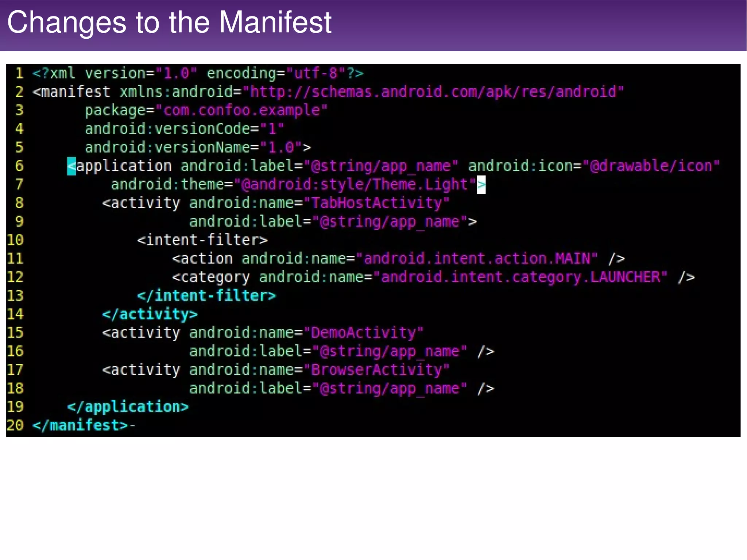Click "@string/app_name" on application line 6
Screen dimensions: 747x560
point(380,166)
